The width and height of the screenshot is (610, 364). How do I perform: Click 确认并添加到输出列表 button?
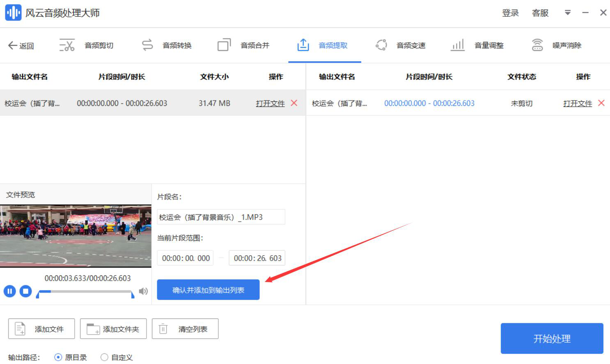pyautogui.click(x=208, y=290)
